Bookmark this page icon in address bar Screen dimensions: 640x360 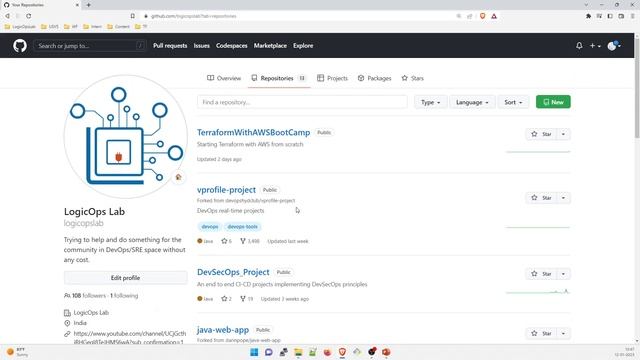tap(133, 16)
